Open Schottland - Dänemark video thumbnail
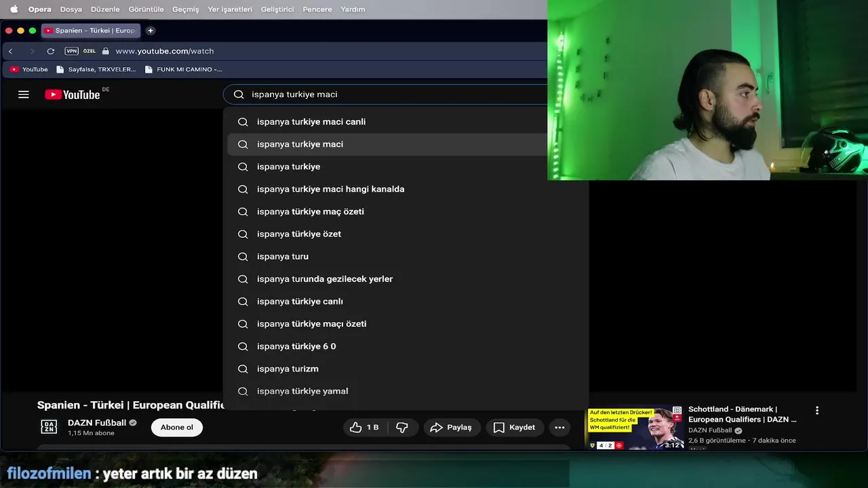This screenshot has height=488, width=868. (635, 428)
